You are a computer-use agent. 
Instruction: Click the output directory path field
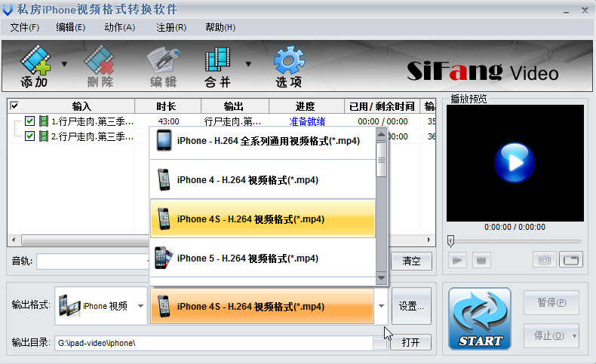point(214,343)
